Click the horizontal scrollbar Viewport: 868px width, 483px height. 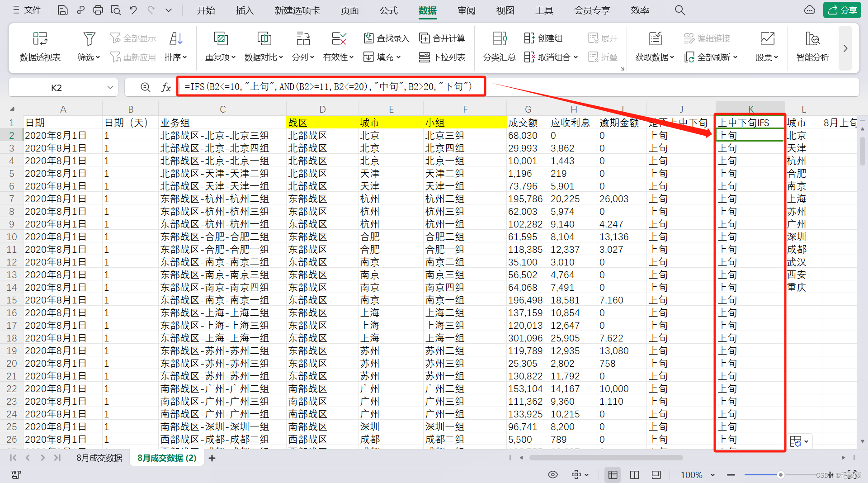(x=606, y=458)
